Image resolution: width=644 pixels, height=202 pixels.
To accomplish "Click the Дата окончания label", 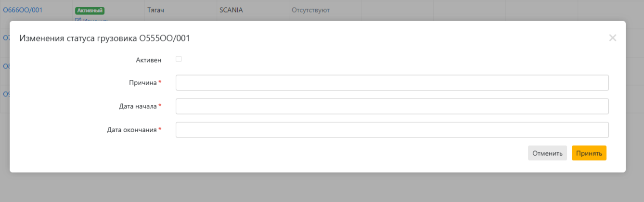I will point(131,130).
